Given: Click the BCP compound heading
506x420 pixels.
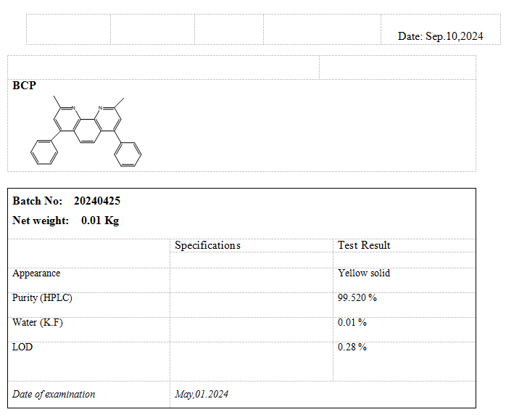Looking at the screenshot, I should pyautogui.click(x=24, y=86).
